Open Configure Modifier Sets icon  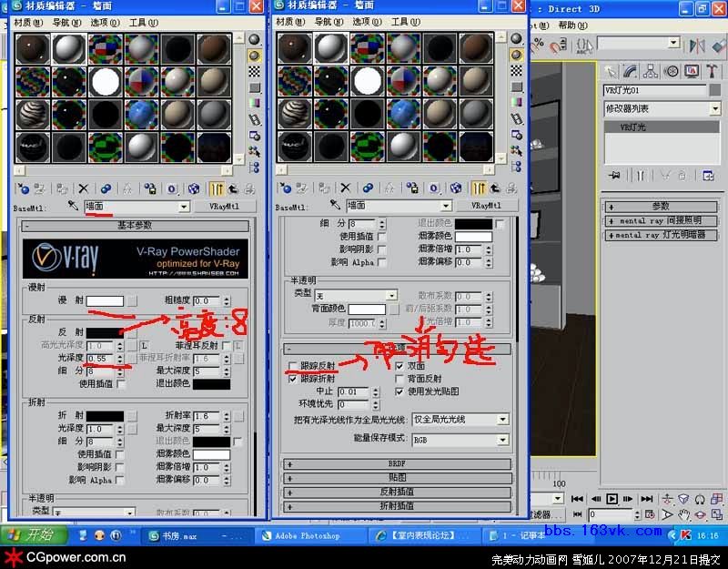coord(708,176)
